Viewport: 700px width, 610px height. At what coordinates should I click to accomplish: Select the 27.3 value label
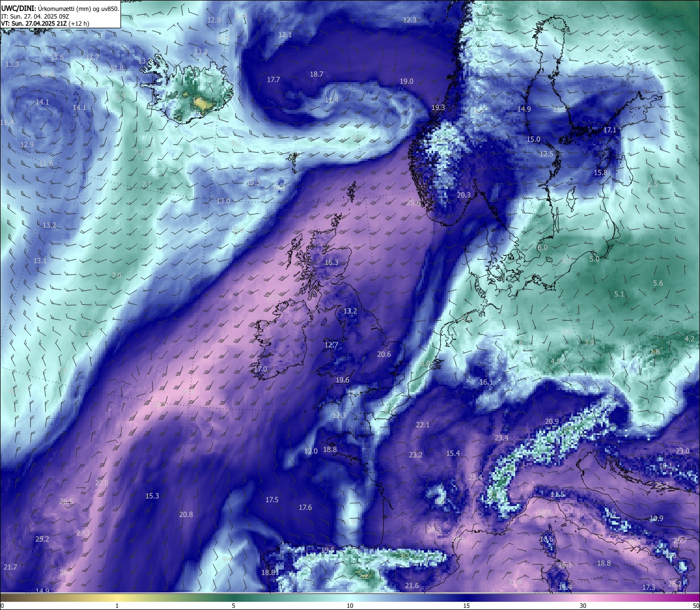[x=83, y=533]
